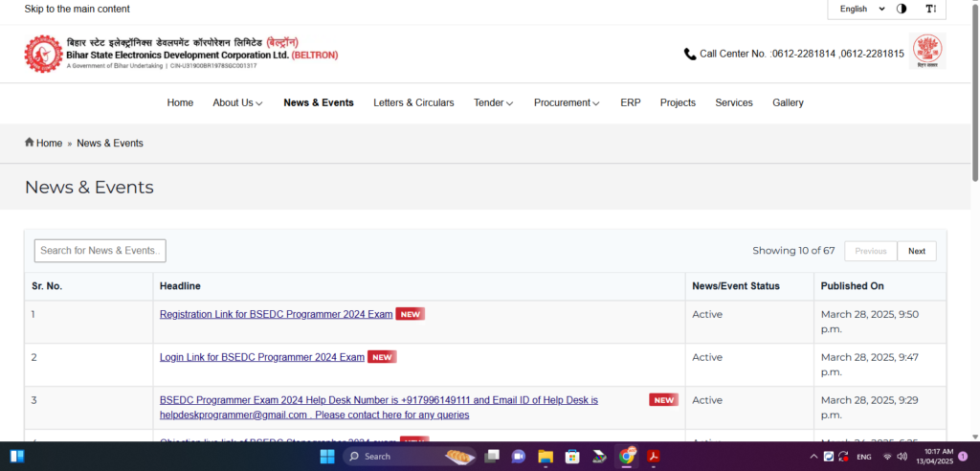The image size is (980, 471).
Task: Show hidden system tray icons
Action: (x=813, y=457)
